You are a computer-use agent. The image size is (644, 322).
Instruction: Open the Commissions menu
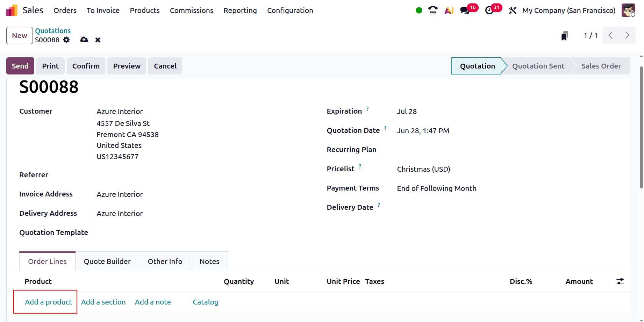click(x=192, y=10)
